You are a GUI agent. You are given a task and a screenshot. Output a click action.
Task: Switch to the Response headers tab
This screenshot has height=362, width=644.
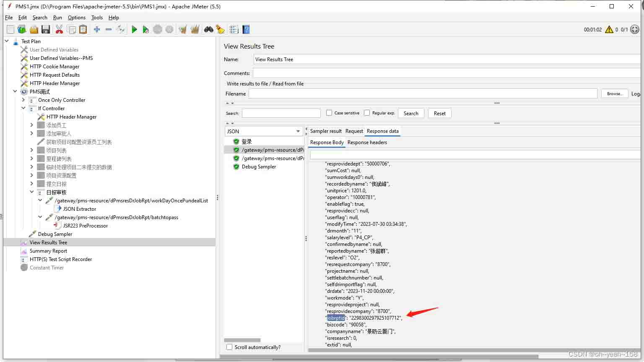(367, 142)
